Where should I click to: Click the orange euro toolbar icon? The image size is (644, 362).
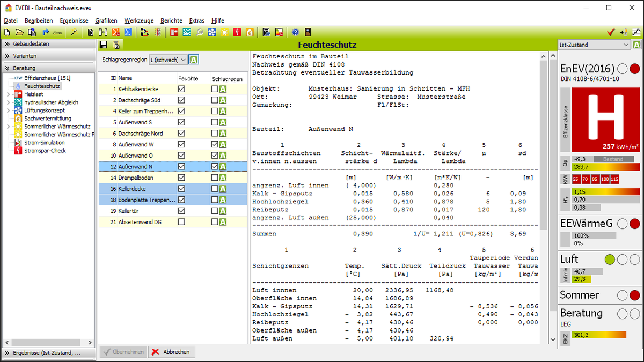click(x=250, y=32)
